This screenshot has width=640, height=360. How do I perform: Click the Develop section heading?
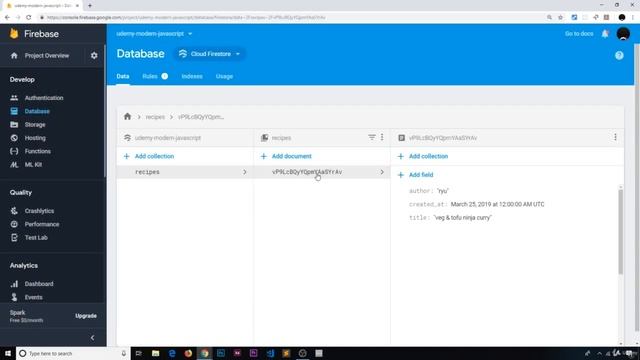click(x=22, y=80)
